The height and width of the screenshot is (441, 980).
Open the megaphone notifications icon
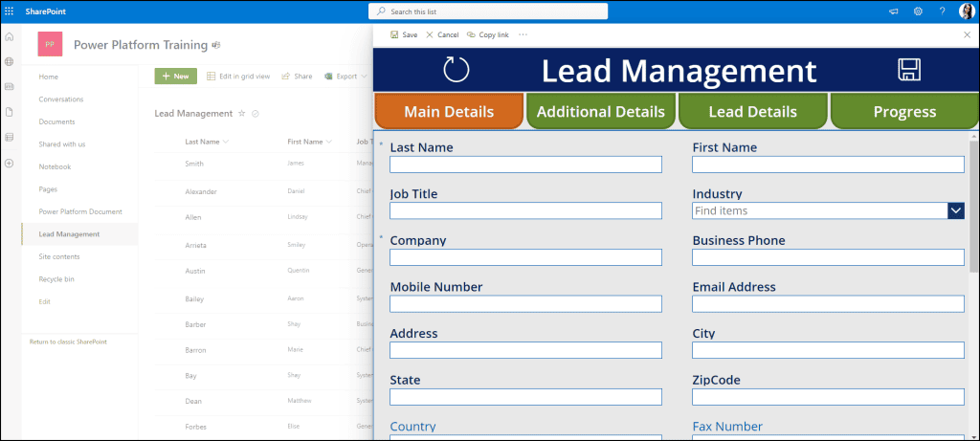click(895, 11)
